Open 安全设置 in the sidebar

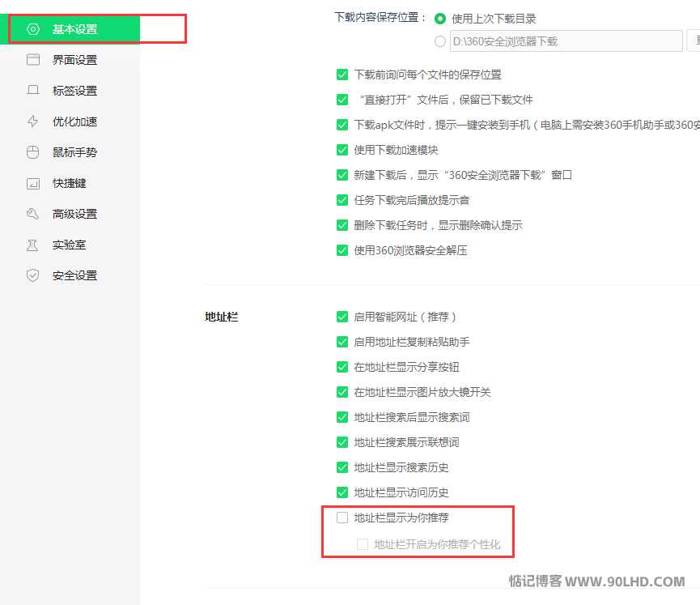70,275
